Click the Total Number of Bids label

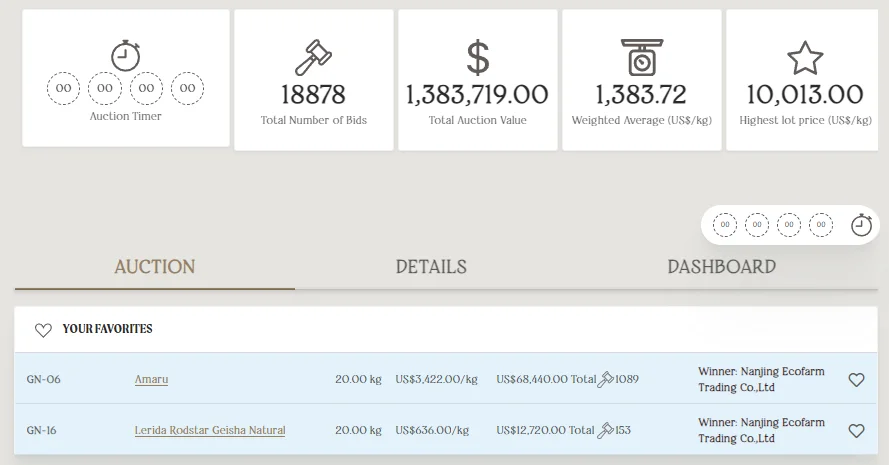(314, 120)
